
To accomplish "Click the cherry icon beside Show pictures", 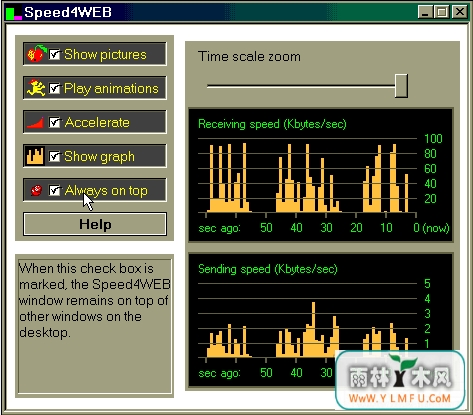I will pyautogui.click(x=36, y=54).
